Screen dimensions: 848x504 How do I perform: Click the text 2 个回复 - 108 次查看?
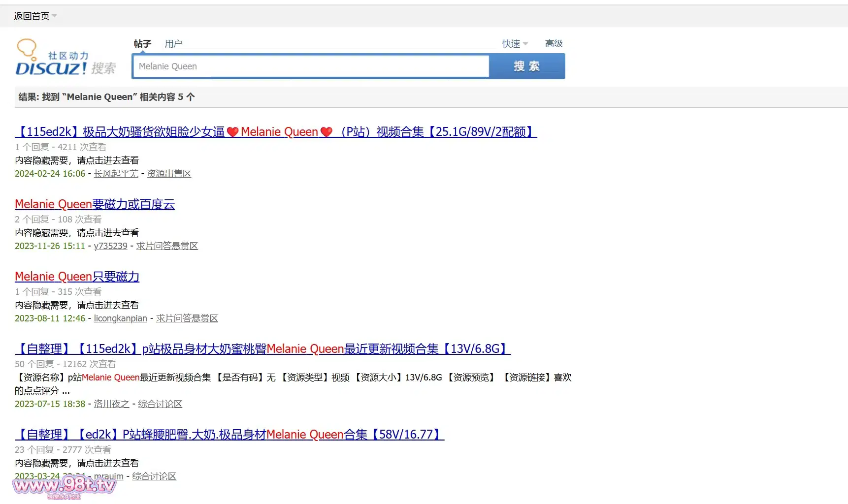58,220
